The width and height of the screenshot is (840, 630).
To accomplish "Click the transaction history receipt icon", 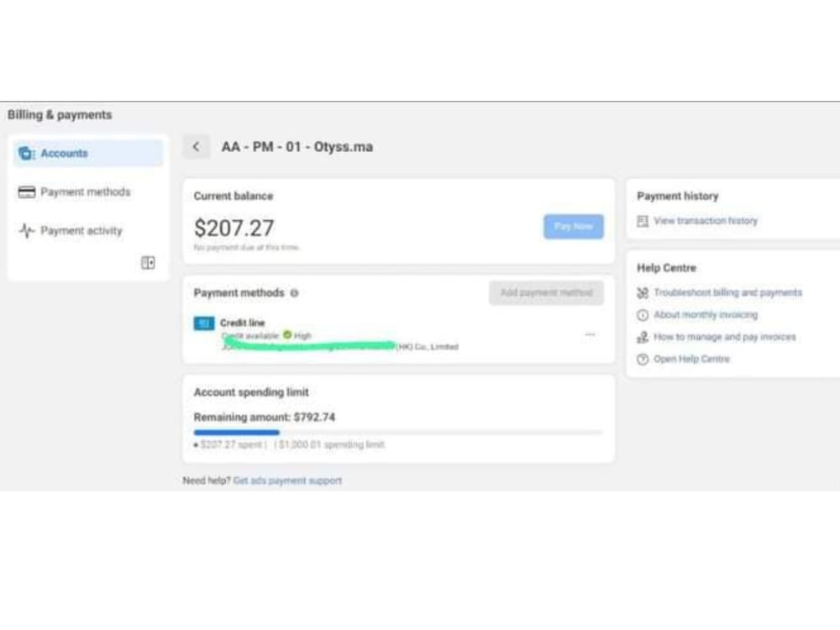I will pyautogui.click(x=643, y=221).
